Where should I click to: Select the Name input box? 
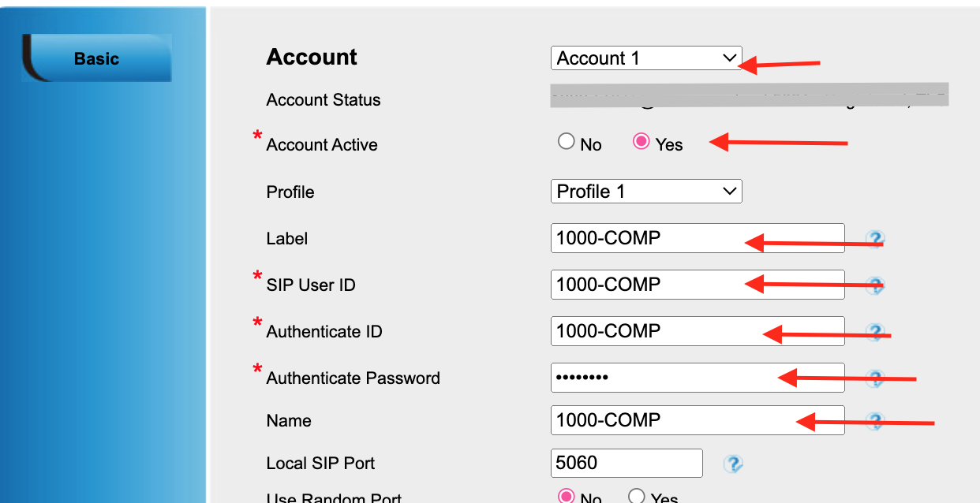(x=694, y=419)
